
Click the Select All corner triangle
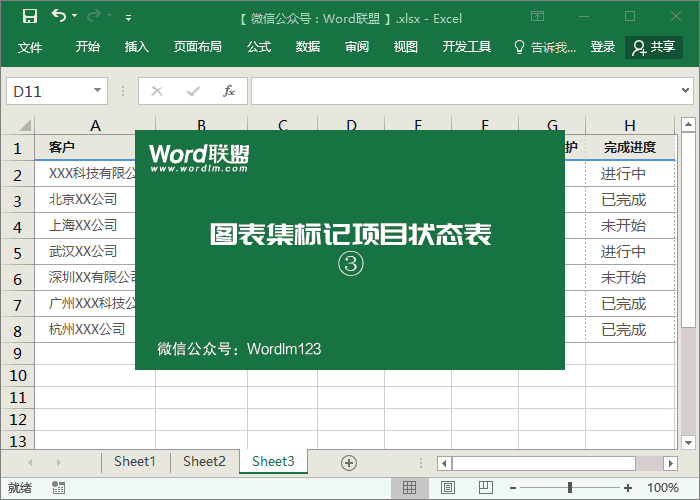point(25,125)
